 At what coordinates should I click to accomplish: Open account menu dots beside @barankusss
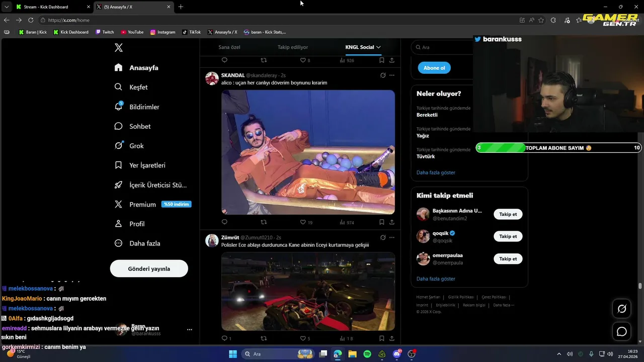point(190,330)
